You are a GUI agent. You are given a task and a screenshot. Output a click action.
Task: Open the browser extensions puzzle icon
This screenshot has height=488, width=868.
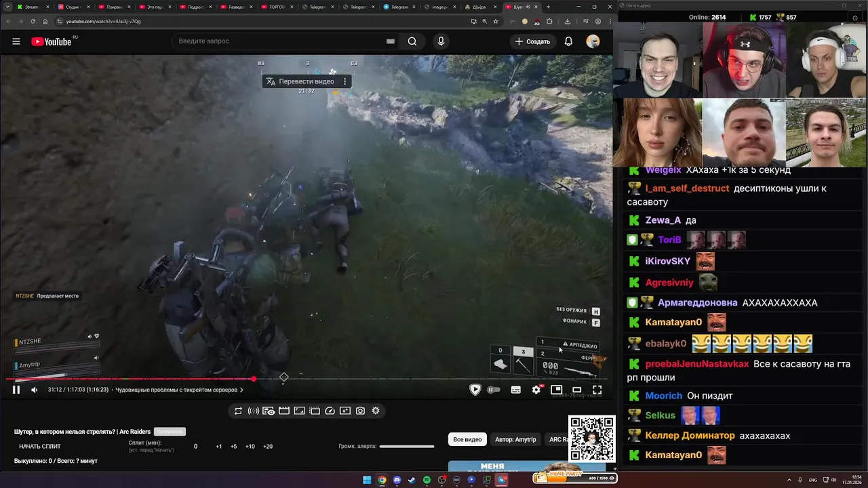(549, 21)
